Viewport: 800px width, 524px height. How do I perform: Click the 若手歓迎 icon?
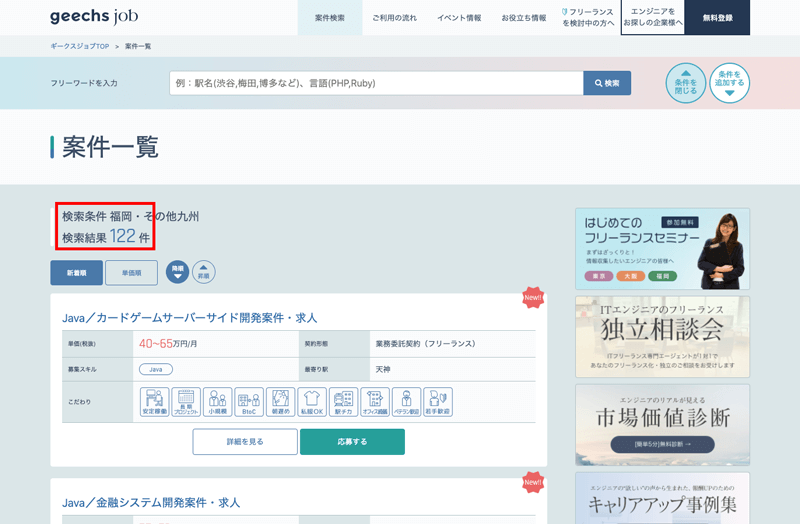438,402
